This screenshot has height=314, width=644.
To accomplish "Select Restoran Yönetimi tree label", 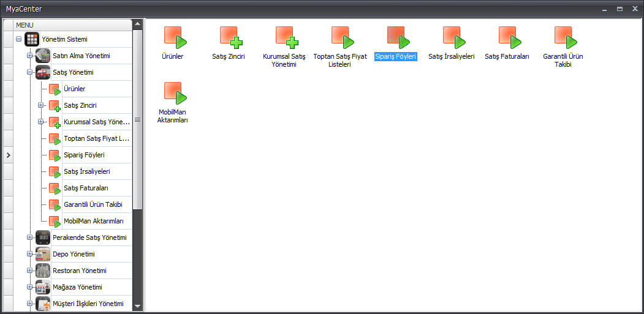I will (80, 271).
